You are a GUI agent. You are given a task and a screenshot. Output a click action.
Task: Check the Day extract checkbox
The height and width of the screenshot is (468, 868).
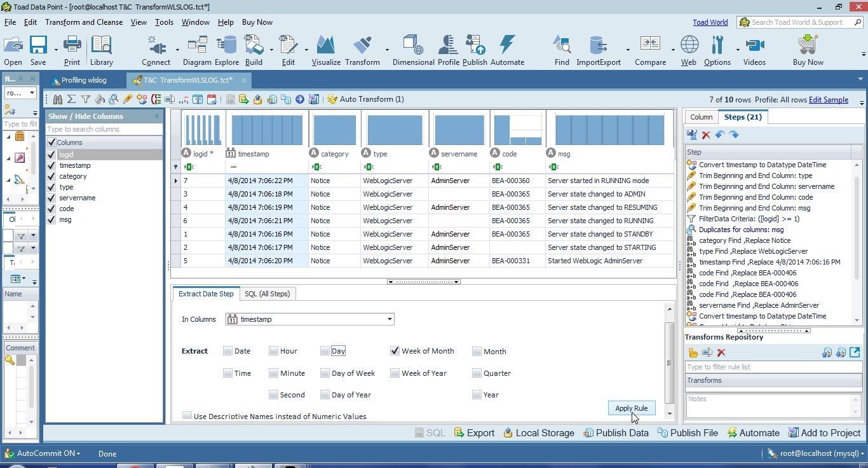(325, 351)
